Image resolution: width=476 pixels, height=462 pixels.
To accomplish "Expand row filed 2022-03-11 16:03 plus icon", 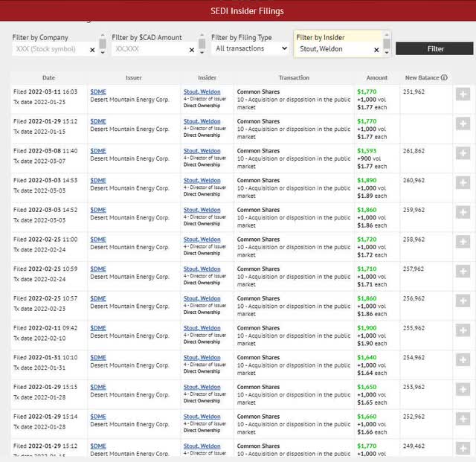I will pos(463,94).
